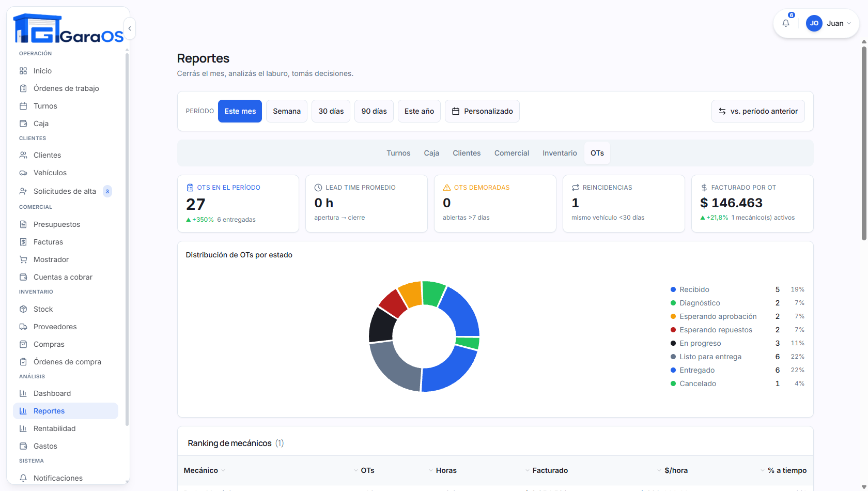This screenshot has height=491, width=868.
Task: Click the Mostrador cart icon
Action: 23,259
